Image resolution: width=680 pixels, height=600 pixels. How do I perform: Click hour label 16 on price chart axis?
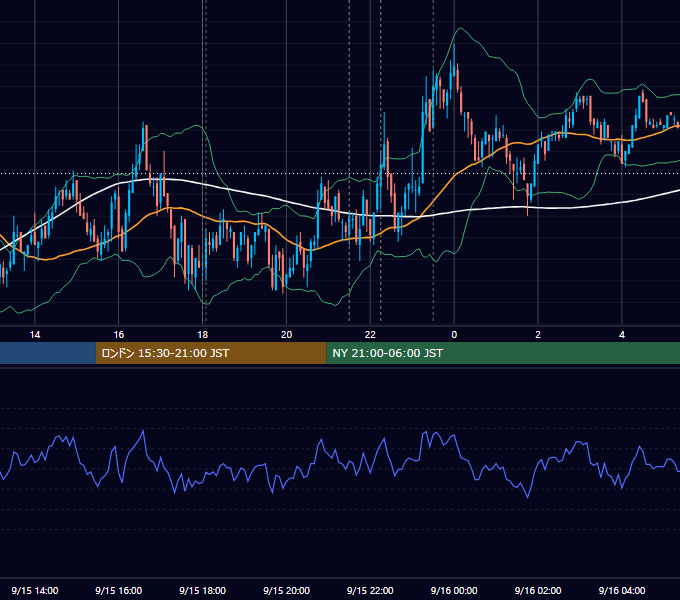pos(118,335)
